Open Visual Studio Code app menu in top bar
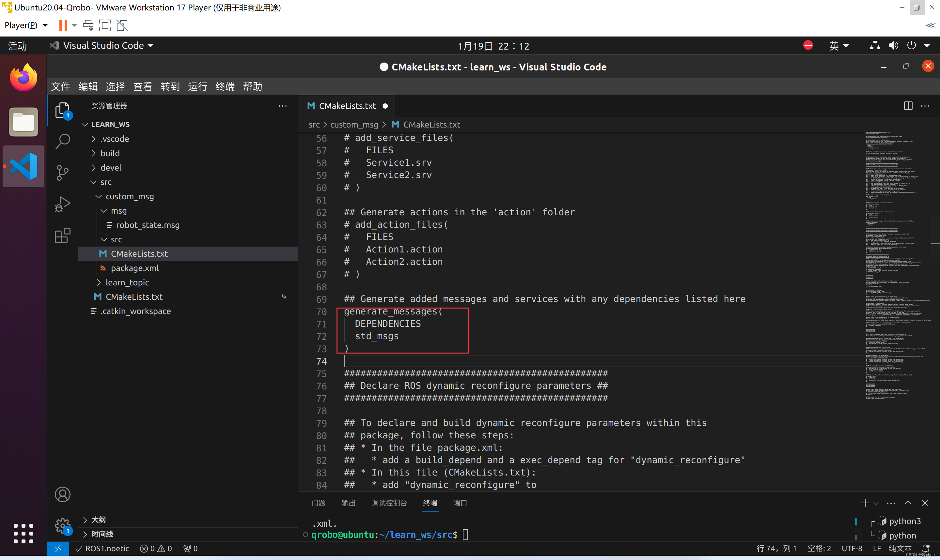Image resolution: width=940 pixels, height=560 pixels. (x=102, y=46)
